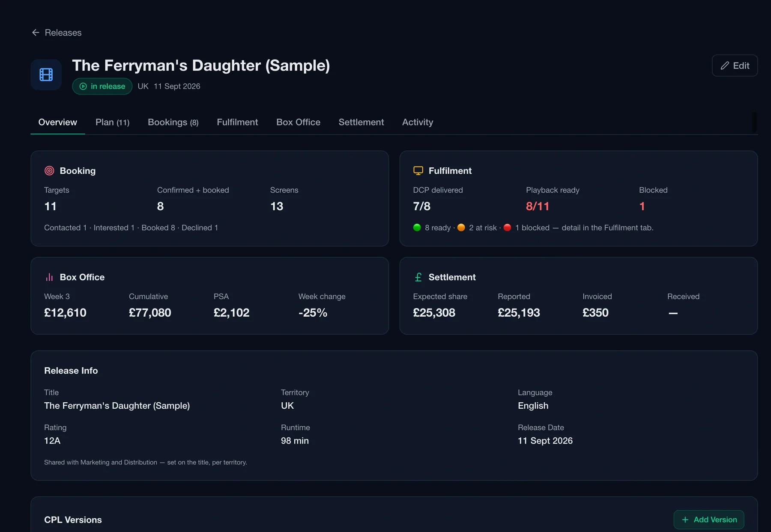Click the Box Office bar chart icon

[49, 277]
